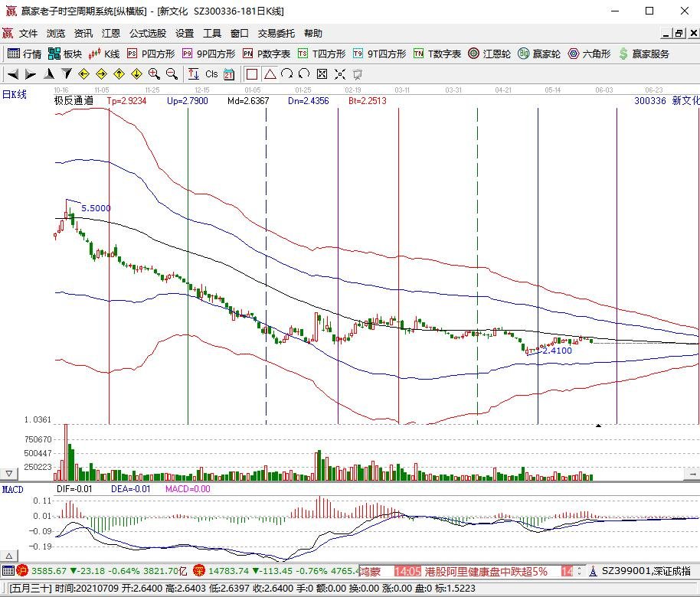
Task: Click the clockwise rotate arrow icon
Action: click(x=287, y=74)
